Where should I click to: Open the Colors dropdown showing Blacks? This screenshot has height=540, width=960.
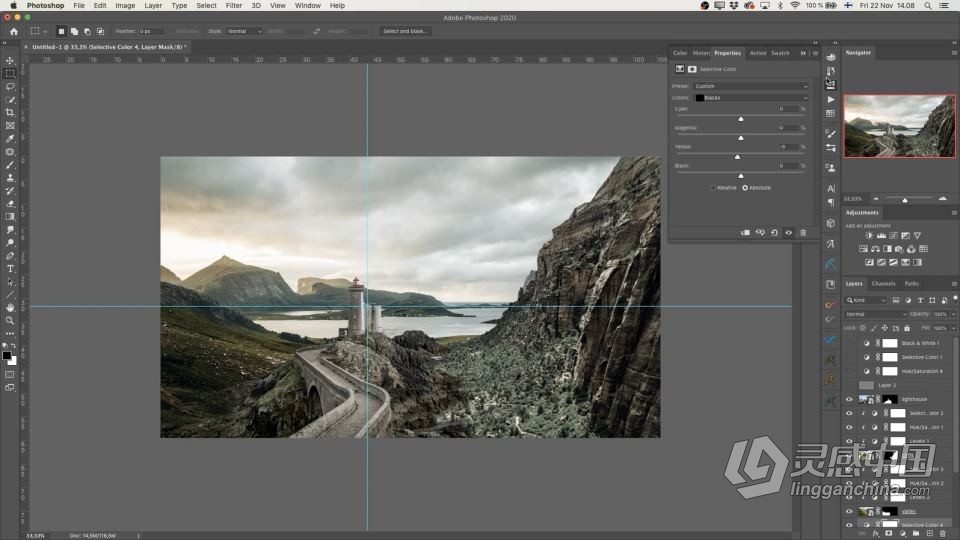point(751,98)
